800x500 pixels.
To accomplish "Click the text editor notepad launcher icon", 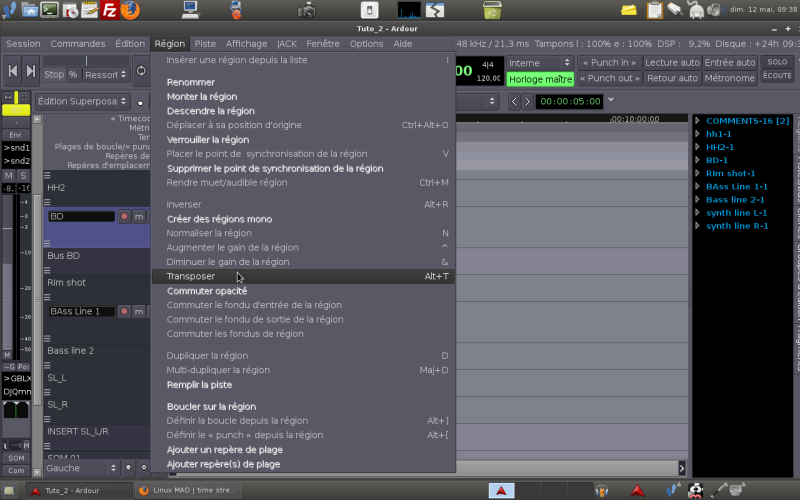I will pos(89,10).
